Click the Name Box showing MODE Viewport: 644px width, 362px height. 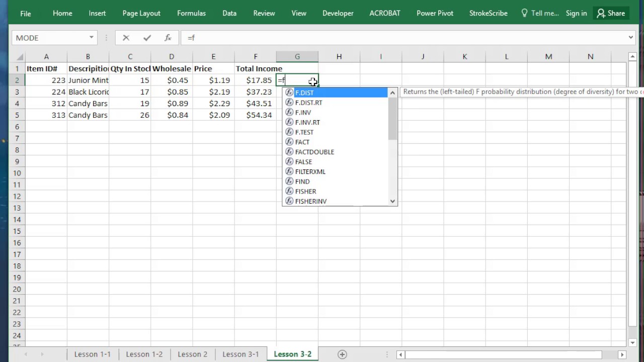point(49,38)
